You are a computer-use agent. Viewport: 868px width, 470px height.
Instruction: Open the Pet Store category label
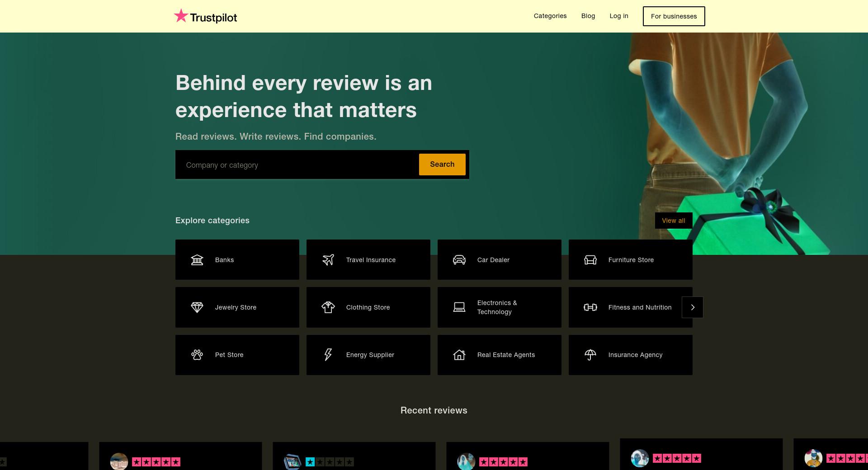click(229, 355)
